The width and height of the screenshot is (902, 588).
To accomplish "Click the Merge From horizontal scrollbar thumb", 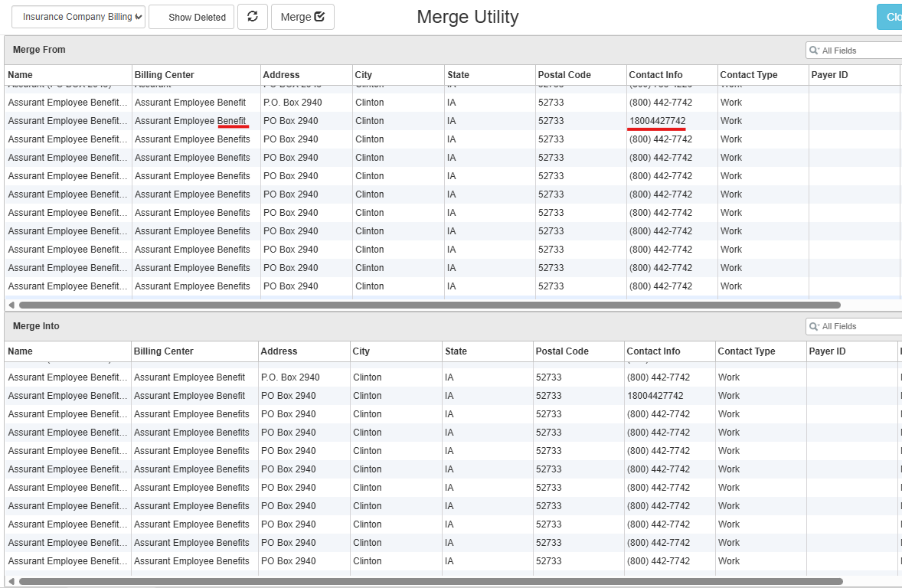I will 430,305.
